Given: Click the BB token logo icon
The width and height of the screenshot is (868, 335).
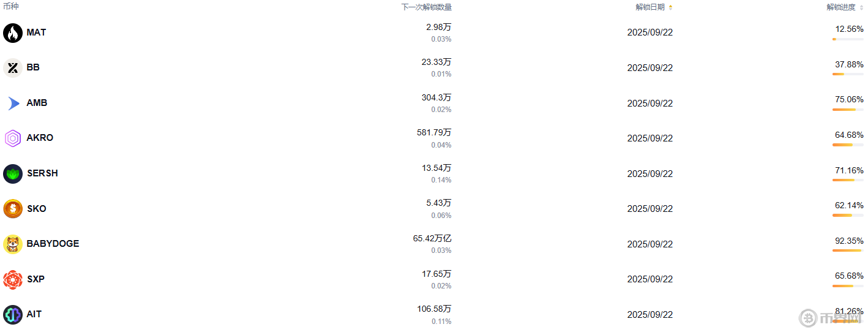Looking at the screenshot, I should pos(13,67).
